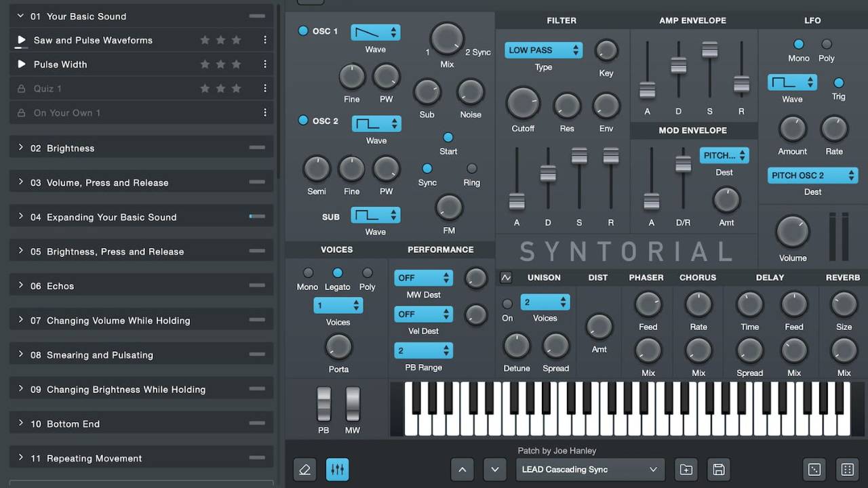868x488 pixels.
Task: Adjust the Filter envelope Attack slider
Action: coord(517,201)
